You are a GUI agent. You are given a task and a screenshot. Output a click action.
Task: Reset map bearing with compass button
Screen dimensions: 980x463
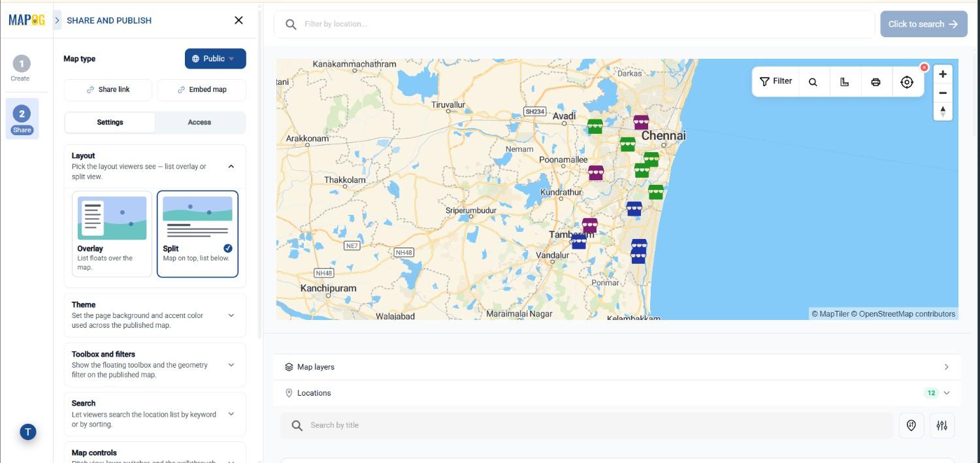point(943,111)
